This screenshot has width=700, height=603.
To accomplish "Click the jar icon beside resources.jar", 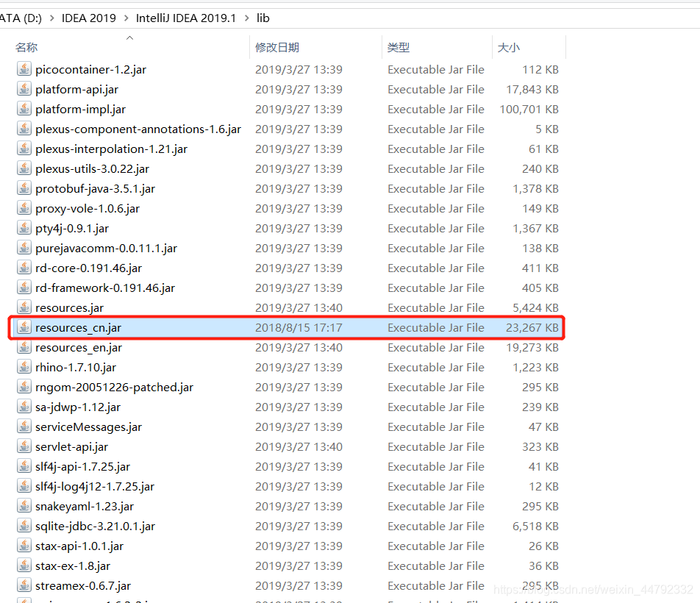I will pos(24,307).
